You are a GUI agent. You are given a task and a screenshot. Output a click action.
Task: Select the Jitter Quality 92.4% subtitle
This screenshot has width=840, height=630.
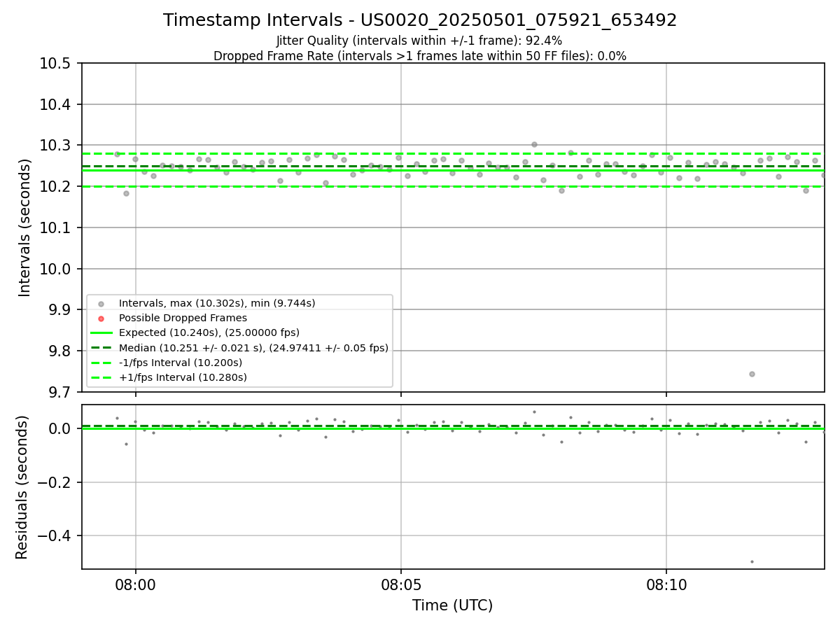pos(419,41)
